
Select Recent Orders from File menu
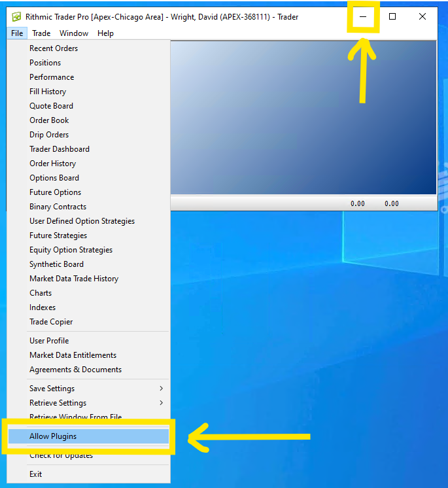point(89,48)
